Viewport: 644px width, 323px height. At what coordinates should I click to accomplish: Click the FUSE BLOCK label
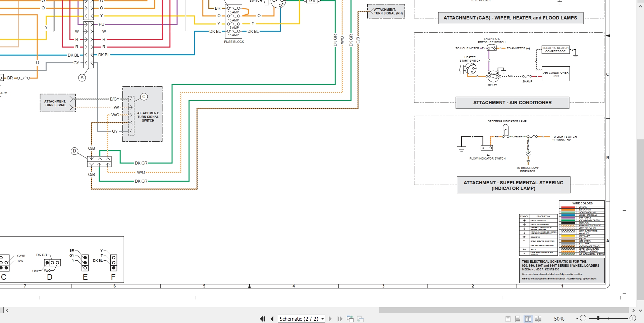(x=234, y=42)
